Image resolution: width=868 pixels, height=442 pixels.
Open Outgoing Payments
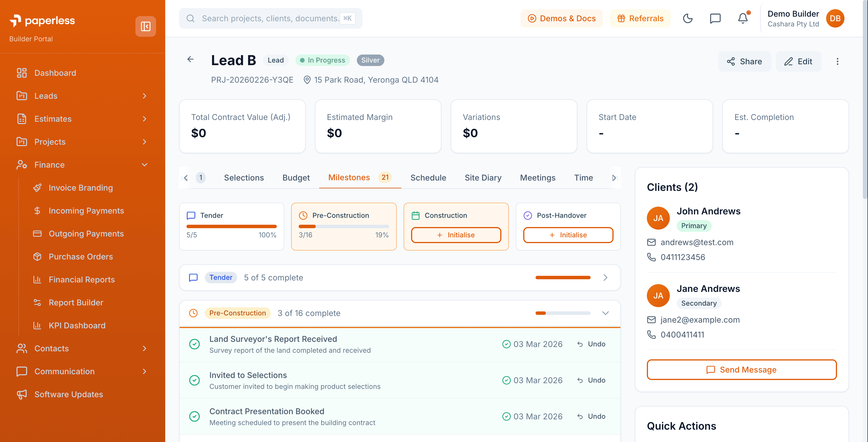86,234
